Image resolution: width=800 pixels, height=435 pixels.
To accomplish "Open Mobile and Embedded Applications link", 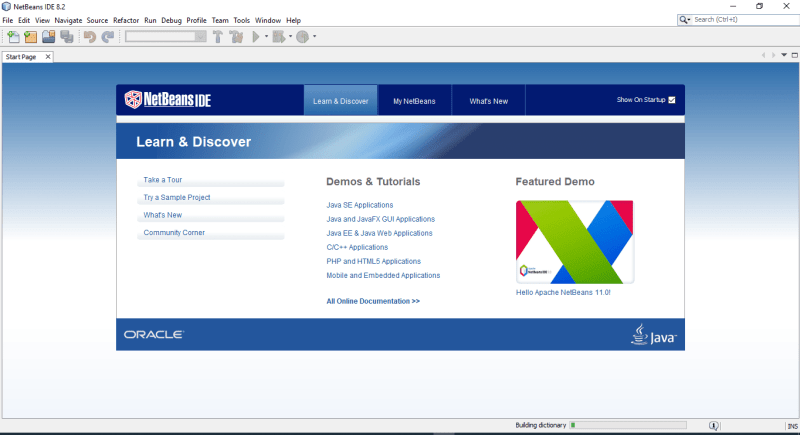I will point(383,275).
